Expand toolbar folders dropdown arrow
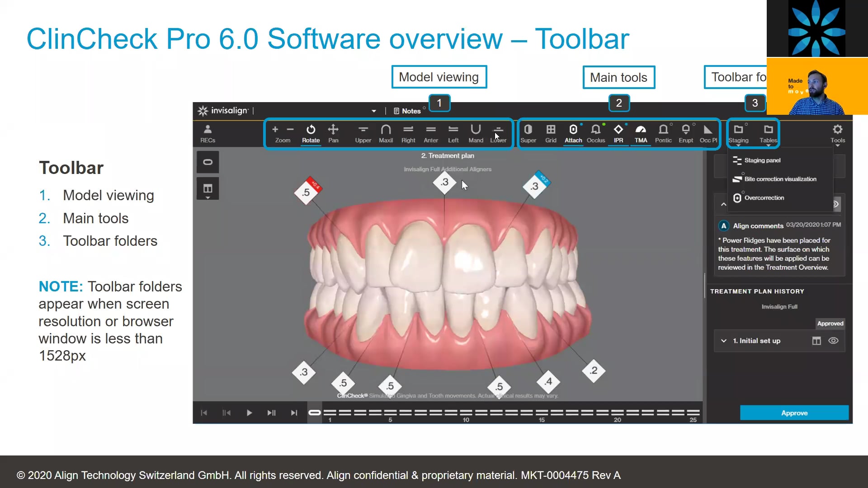 (x=738, y=145)
